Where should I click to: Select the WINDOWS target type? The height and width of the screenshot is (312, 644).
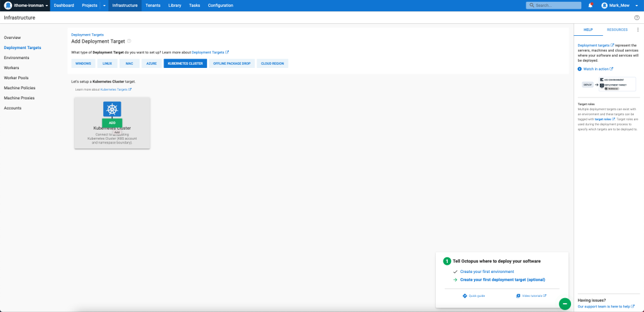coord(84,64)
